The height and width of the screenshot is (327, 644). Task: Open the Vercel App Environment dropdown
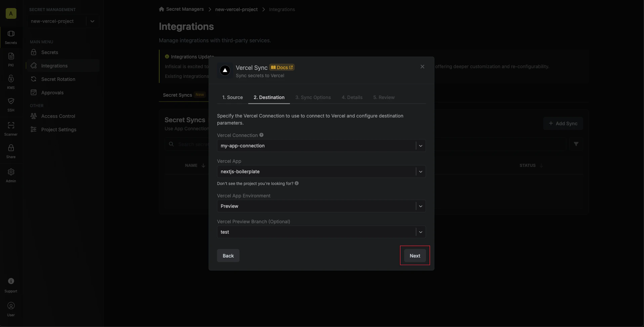(321, 206)
